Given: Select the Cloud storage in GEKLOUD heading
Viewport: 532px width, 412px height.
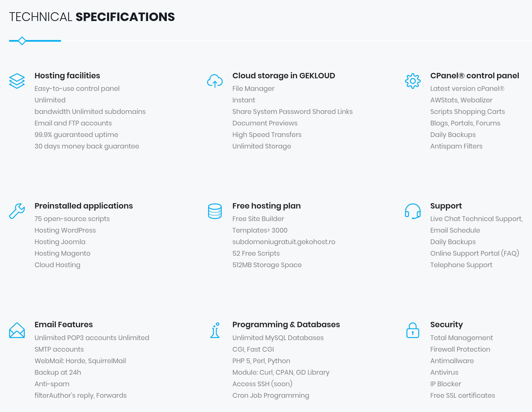Looking at the screenshot, I should [x=284, y=76].
